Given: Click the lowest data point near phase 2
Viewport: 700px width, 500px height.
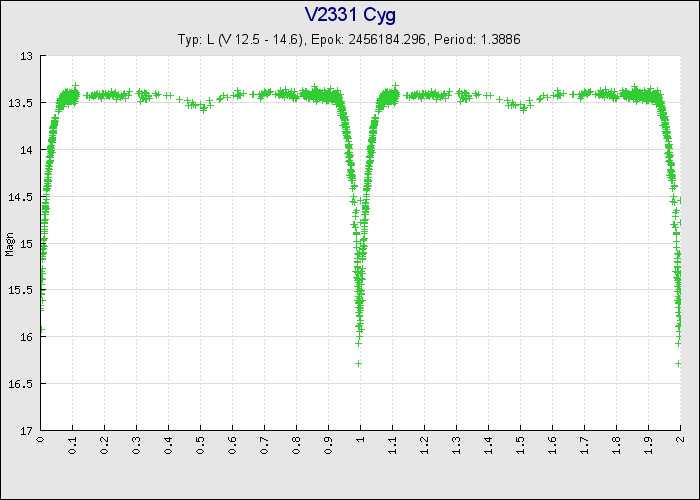Looking at the screenshot, I should (678, 363).
